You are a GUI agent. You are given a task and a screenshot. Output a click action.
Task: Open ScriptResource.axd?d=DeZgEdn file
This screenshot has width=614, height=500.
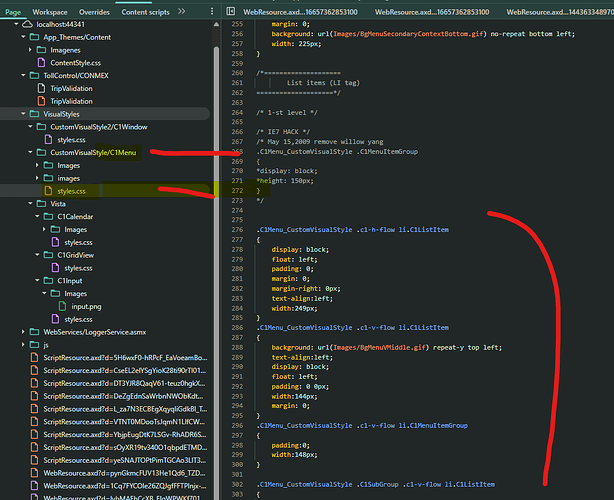coord(125,396)
